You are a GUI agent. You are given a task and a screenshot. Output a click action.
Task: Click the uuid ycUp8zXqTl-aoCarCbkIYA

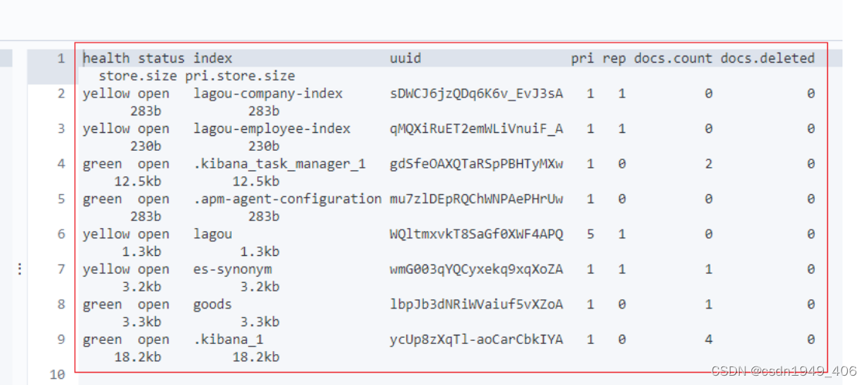pos(476,339)
